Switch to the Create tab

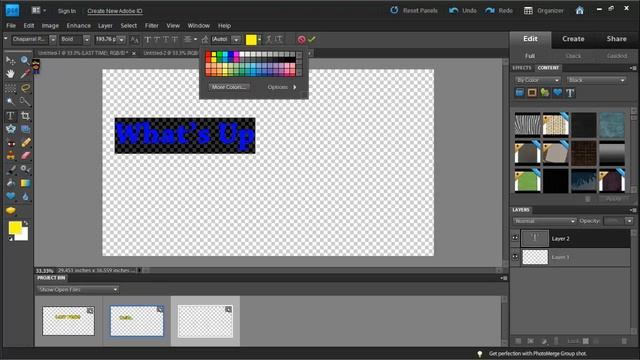pyautogui.click(x=573, y=39)
